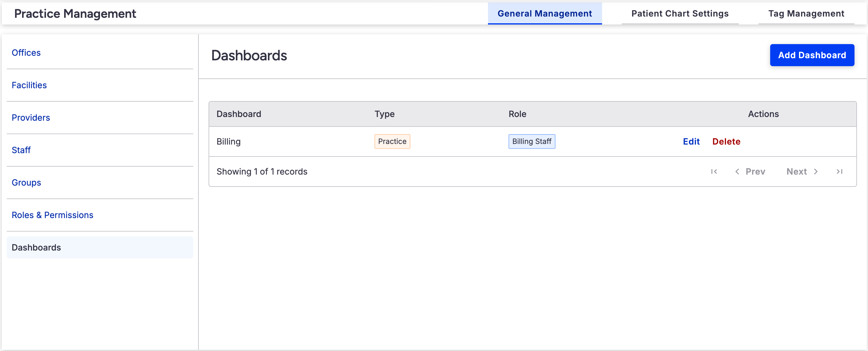The image size is (868, 351).
Task: Open the General Management tab
Action: pyautogui.click(x=544, y=13)
